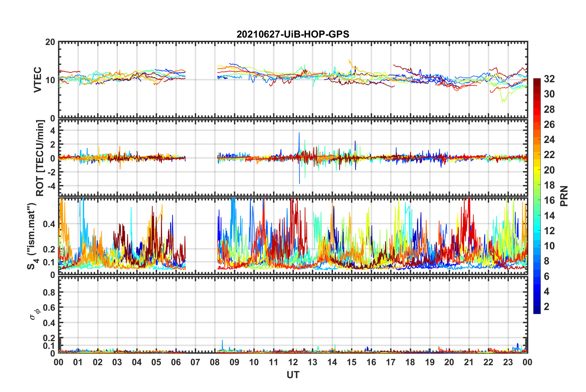Click the "8" tick on PRN colorbar
This screenshot has width=586, height=392.
547,261
